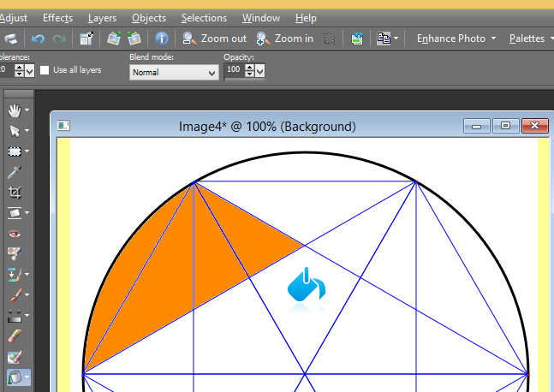
Task: Select the Eraser tool
Action: 15,336
